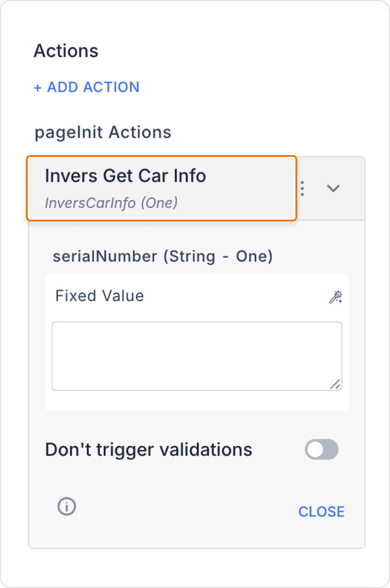Click the magic wand icon beside Fixed Value
The image size is (390, 588).
335,297
